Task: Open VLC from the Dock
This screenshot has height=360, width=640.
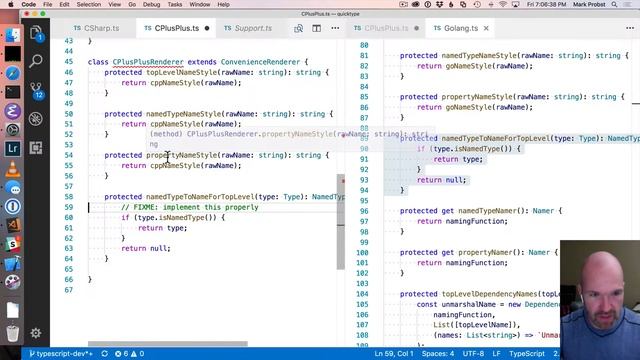Action: (x=13, y=169)
